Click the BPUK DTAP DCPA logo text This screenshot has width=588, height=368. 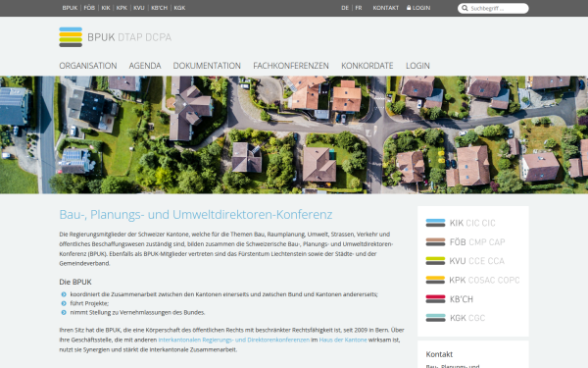coord(129,37)
